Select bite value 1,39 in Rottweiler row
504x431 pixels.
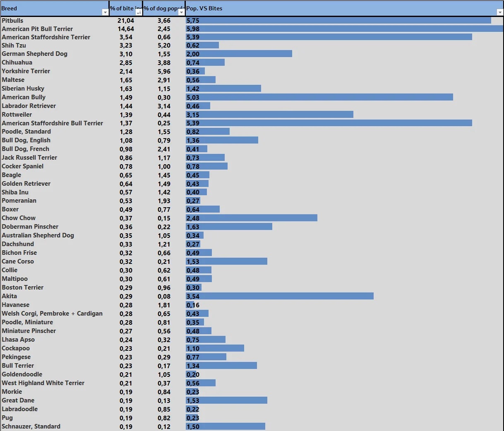[126, 115]
